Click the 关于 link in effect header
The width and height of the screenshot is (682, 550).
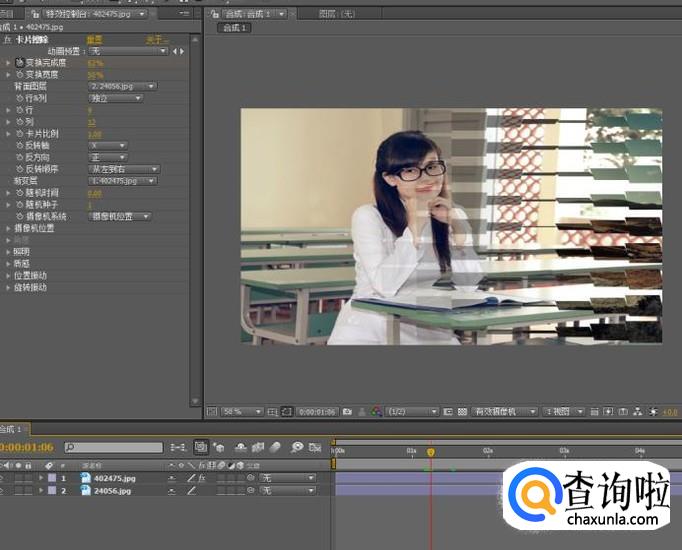[154, 40]
